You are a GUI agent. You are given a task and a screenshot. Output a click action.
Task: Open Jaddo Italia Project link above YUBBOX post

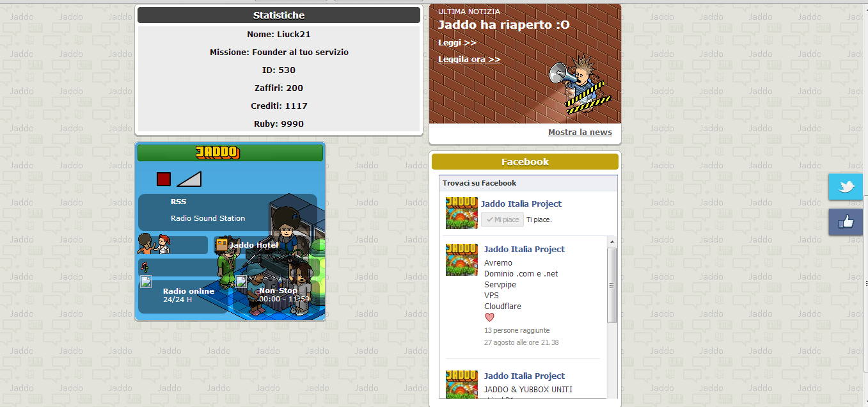coord(525,376)
